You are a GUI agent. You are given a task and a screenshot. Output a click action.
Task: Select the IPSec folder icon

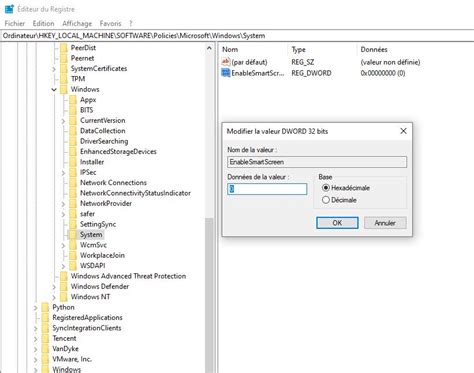(73, 172)
